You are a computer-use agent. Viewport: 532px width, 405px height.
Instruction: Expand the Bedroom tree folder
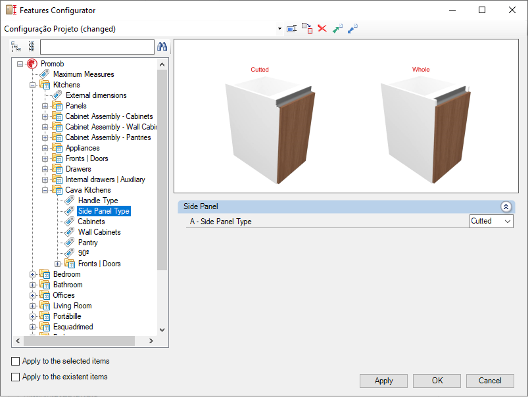pos(32,275)
